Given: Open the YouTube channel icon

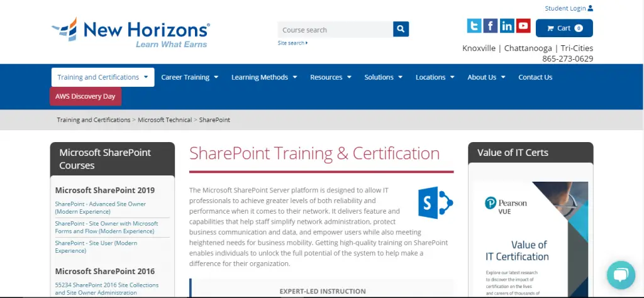Looking at the screenshot, I should (x=523, y=26).
